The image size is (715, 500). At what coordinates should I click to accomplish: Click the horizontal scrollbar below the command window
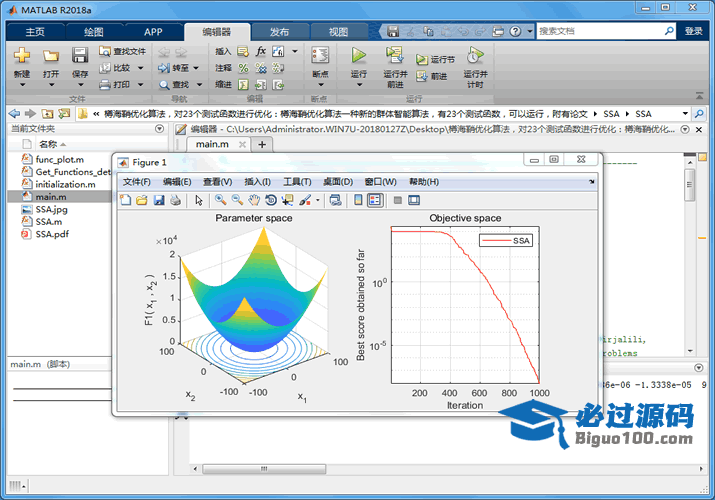coord(264,469)
